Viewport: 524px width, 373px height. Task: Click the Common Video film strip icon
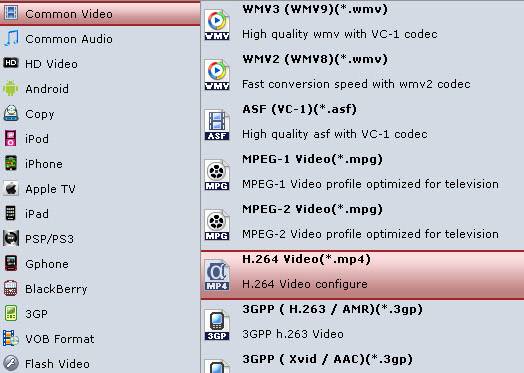tap(11, 13)
